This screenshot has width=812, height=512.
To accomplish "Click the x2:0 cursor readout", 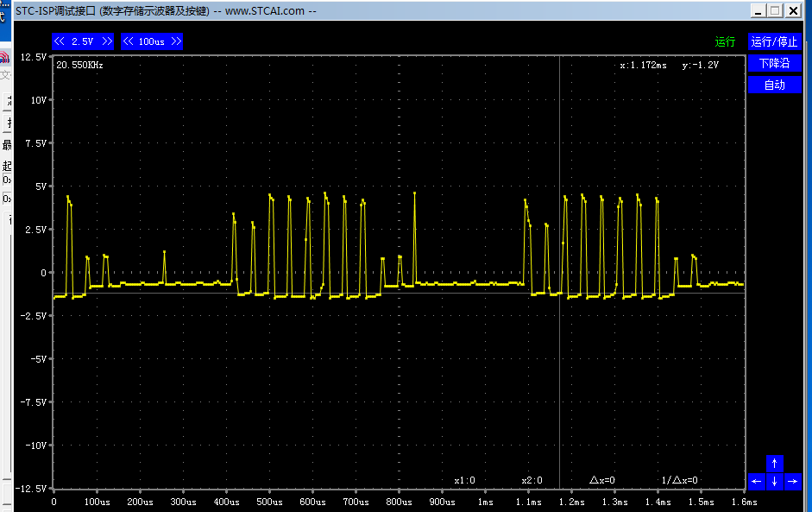I will click(x=532, y=480).
